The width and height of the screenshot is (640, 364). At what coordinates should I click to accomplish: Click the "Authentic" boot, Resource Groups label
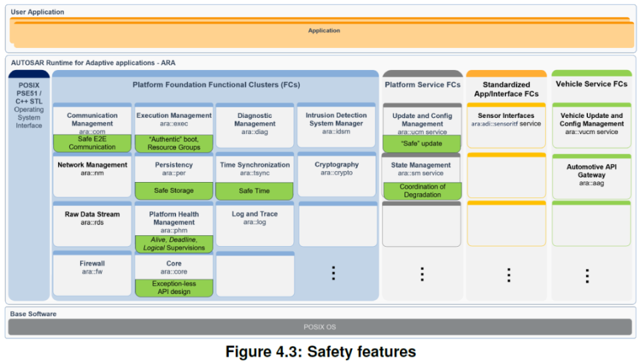coord(174,143)
